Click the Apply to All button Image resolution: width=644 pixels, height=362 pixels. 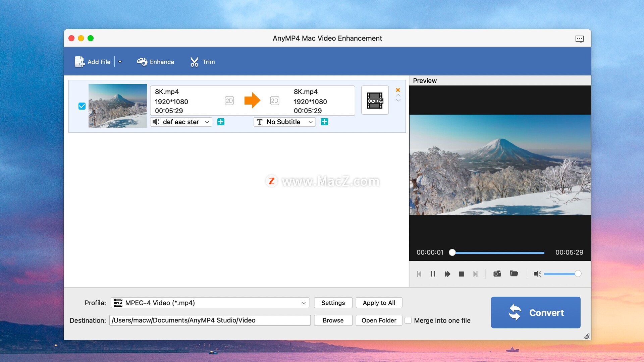click(x=379, y=303)
